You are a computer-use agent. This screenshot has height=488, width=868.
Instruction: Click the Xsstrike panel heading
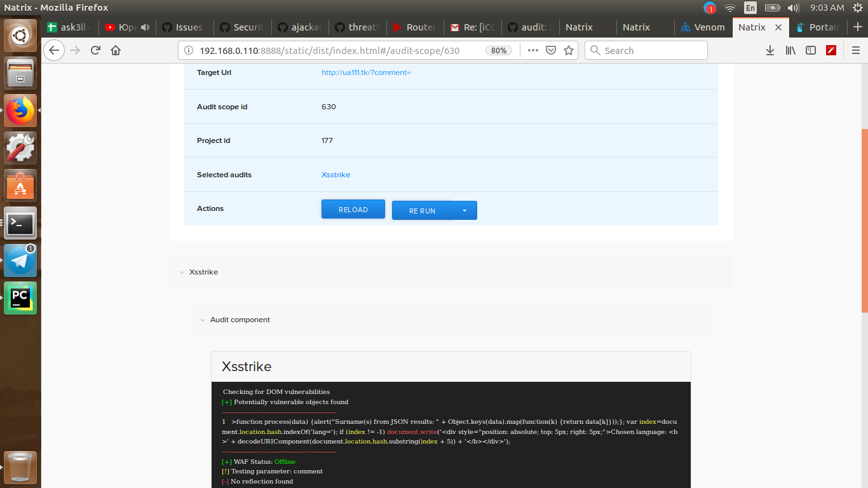(x=247, y=367)
